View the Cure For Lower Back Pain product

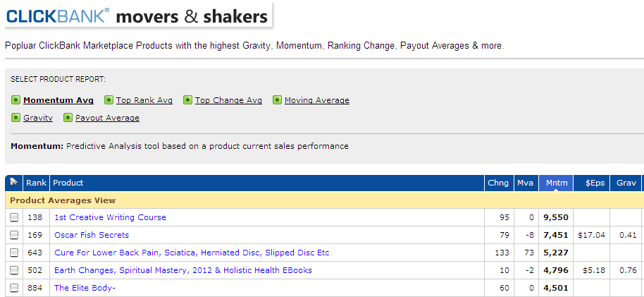(192, 253)
